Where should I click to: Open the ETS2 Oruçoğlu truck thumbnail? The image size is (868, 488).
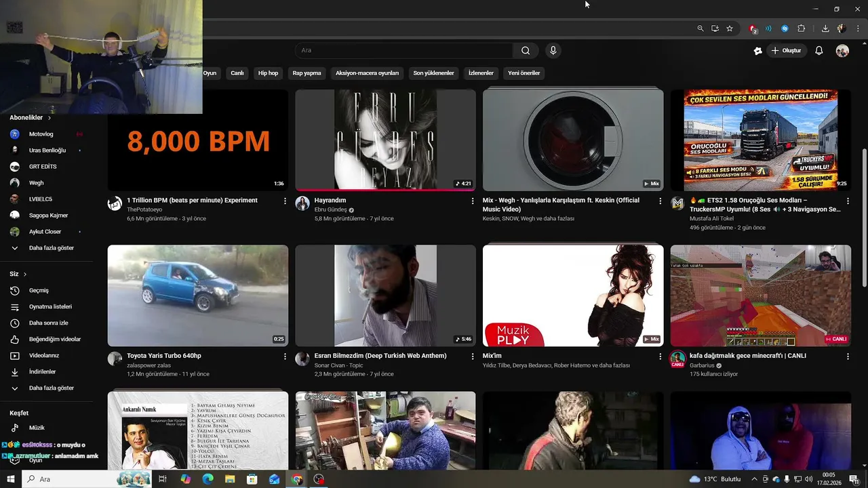coord(761,140)
